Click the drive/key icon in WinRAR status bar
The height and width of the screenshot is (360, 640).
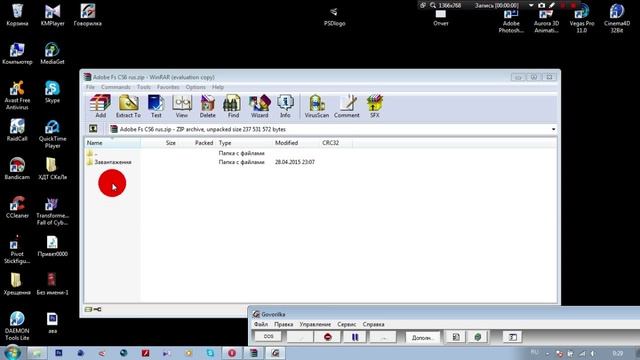click(93, 309)
